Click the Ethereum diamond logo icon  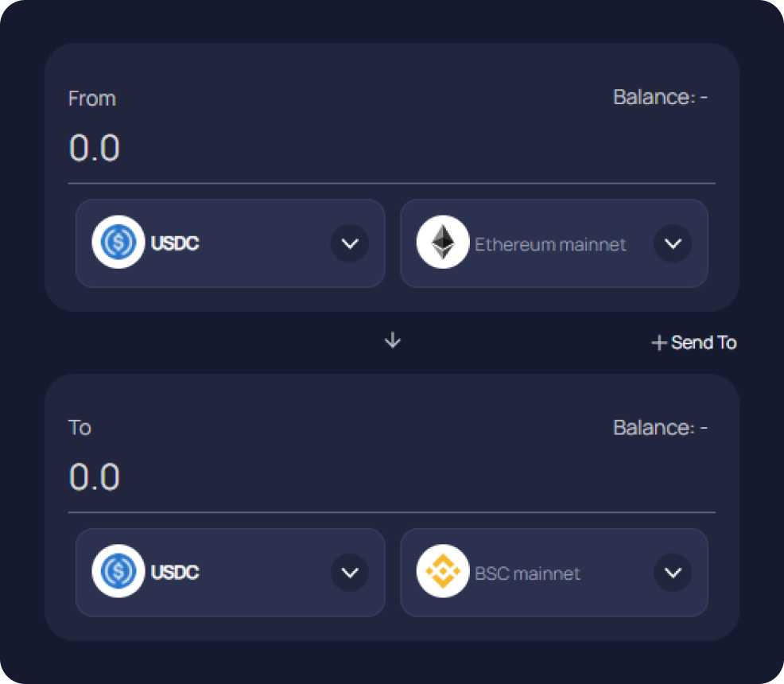[x=442, y=243]
